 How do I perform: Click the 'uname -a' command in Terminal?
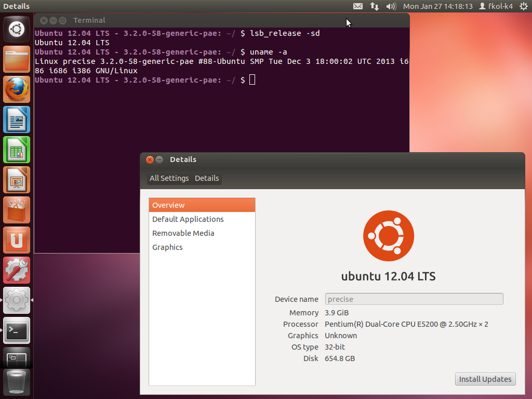click(269, 52)
